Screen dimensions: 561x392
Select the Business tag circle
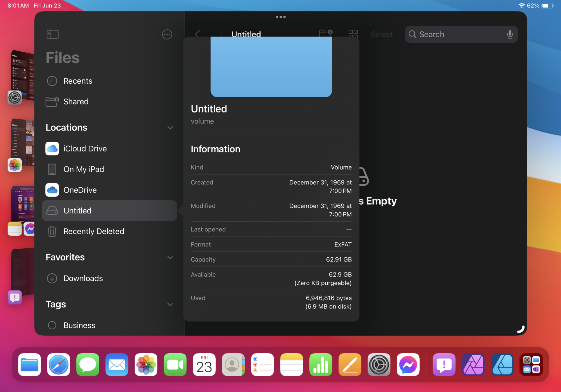pos(52,325)
